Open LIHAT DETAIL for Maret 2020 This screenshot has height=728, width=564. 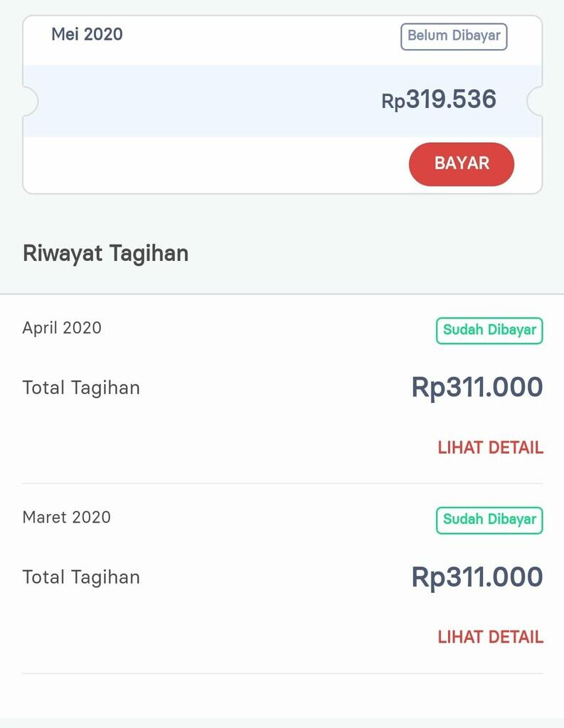tap(490, 636)
